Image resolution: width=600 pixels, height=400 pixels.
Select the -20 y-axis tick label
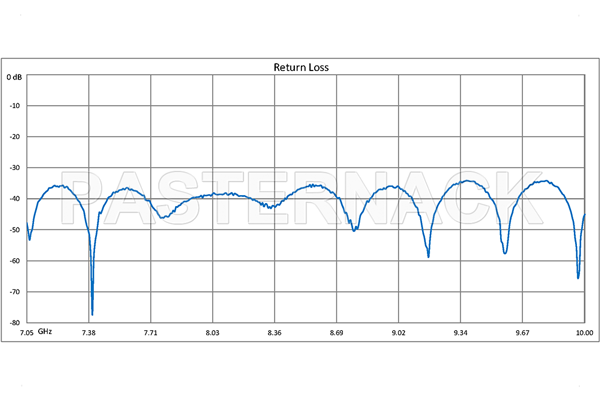[x=16, y=137]
